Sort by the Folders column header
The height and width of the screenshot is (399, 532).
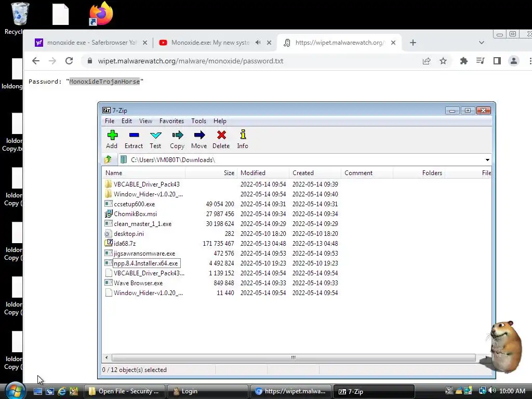[419, 173]
